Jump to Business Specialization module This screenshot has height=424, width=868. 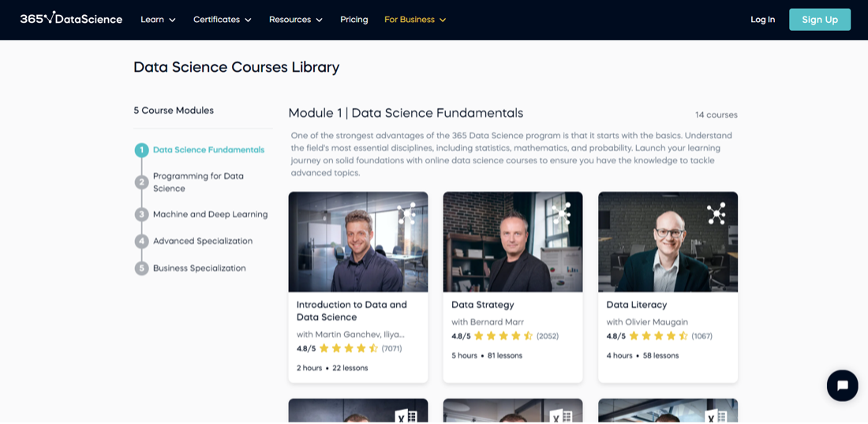tap(199, 268)
